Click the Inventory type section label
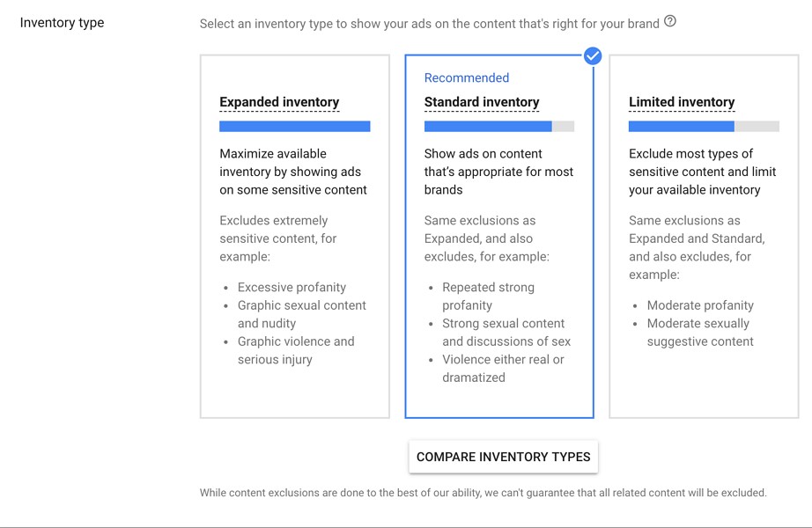This screenshot has width=812, height=528. (x=63, y=23)
